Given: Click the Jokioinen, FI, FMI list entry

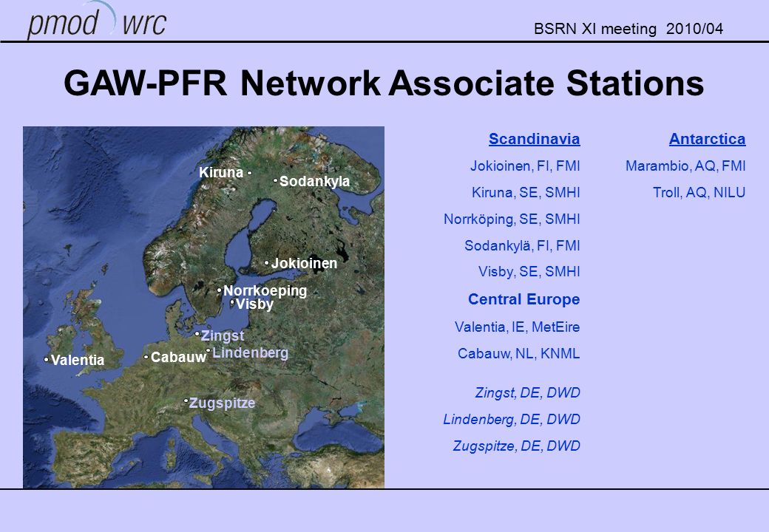Looking at the screenshot, I should pos(525,166).
